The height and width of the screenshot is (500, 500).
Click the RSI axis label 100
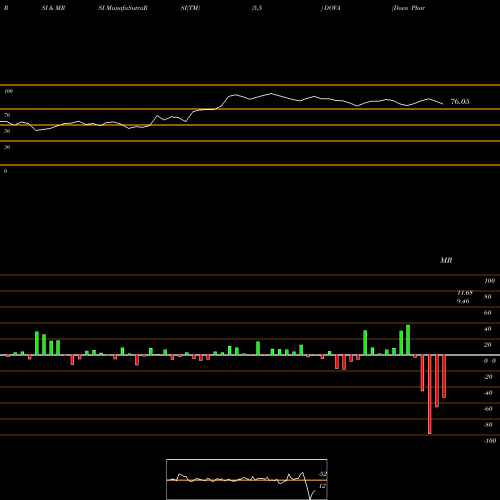8,91
